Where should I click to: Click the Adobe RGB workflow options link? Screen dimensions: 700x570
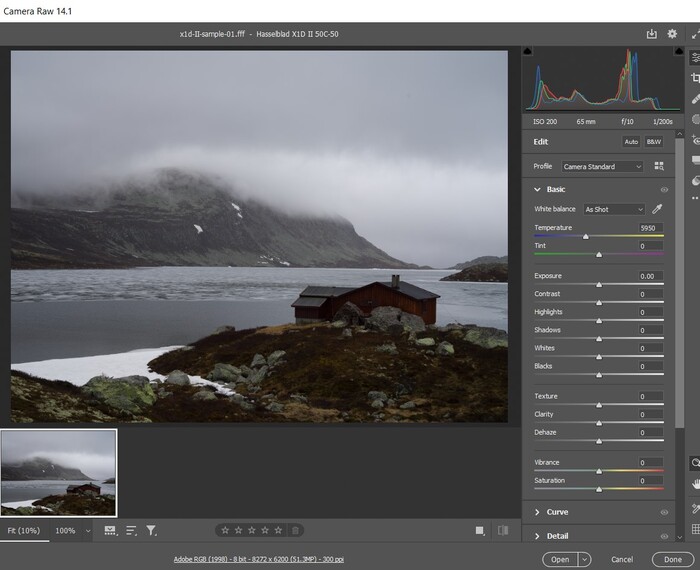(x=259, y=559)
